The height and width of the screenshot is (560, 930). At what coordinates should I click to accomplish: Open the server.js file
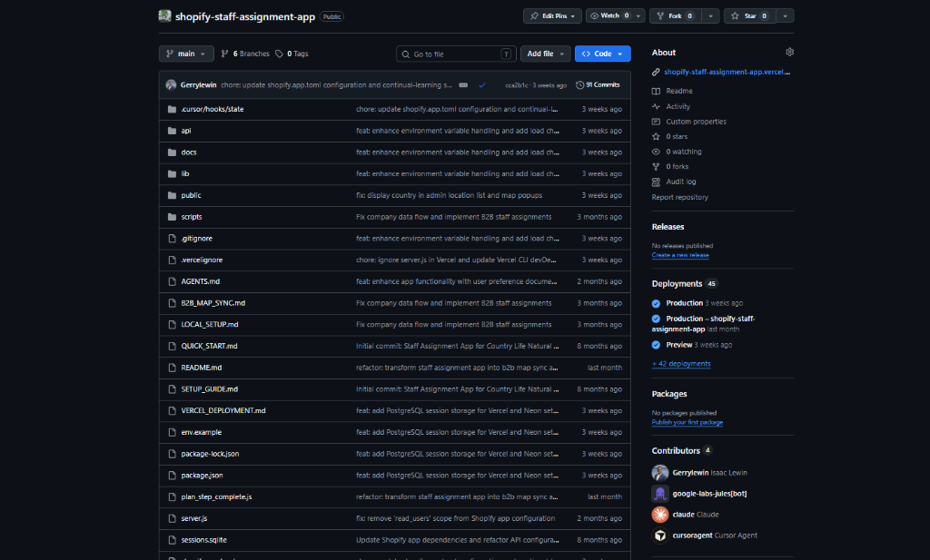click(x=194, y=518)
